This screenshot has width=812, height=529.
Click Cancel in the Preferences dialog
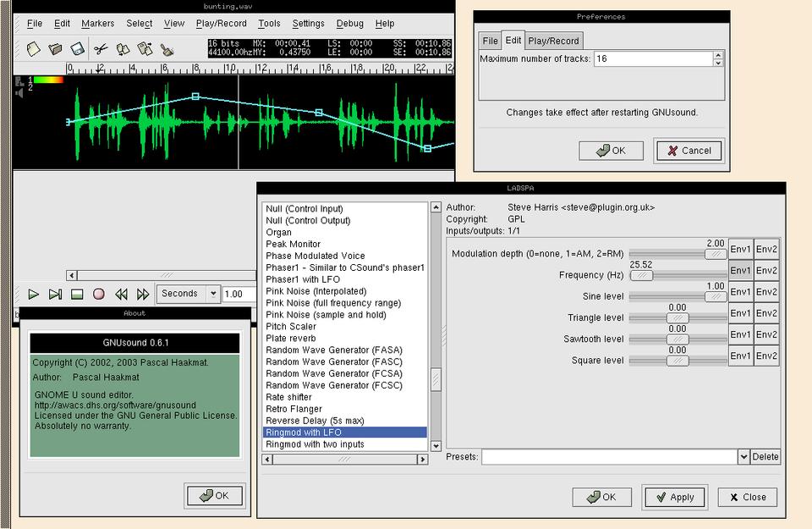689,151
